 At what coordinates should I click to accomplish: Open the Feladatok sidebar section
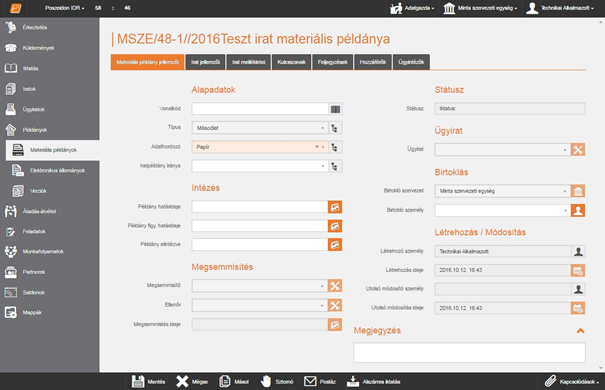[x=49, y=231]
